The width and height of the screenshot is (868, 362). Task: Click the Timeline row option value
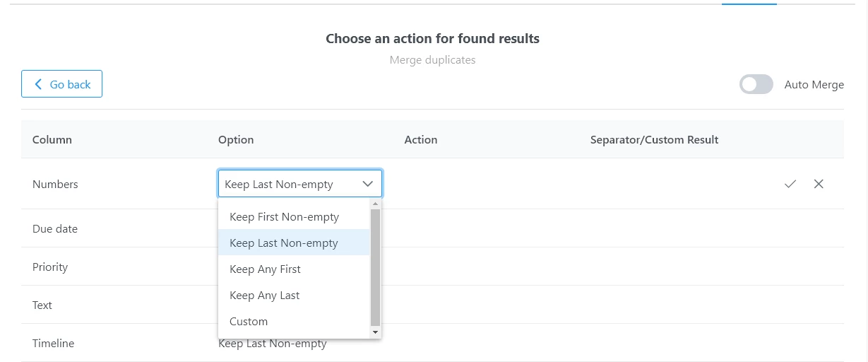273,344
